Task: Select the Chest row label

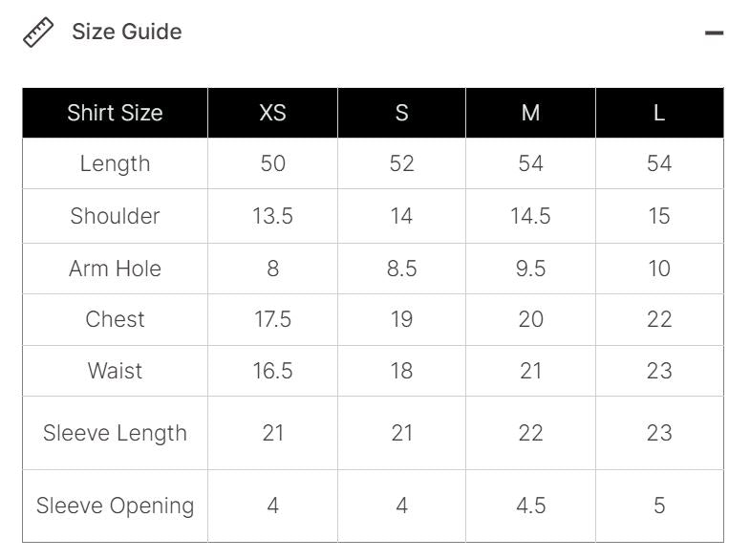Action: (115, 319)
